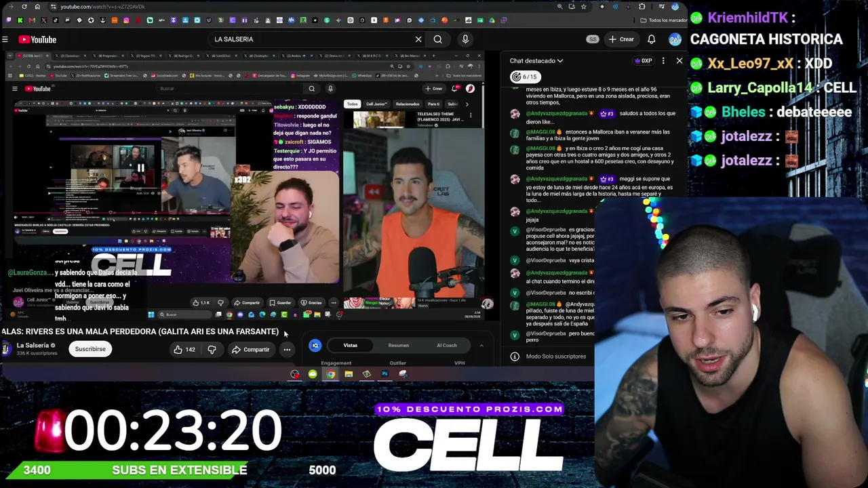
Task: Open the YouTube guide hamburger menu
Action: [5, 39]
